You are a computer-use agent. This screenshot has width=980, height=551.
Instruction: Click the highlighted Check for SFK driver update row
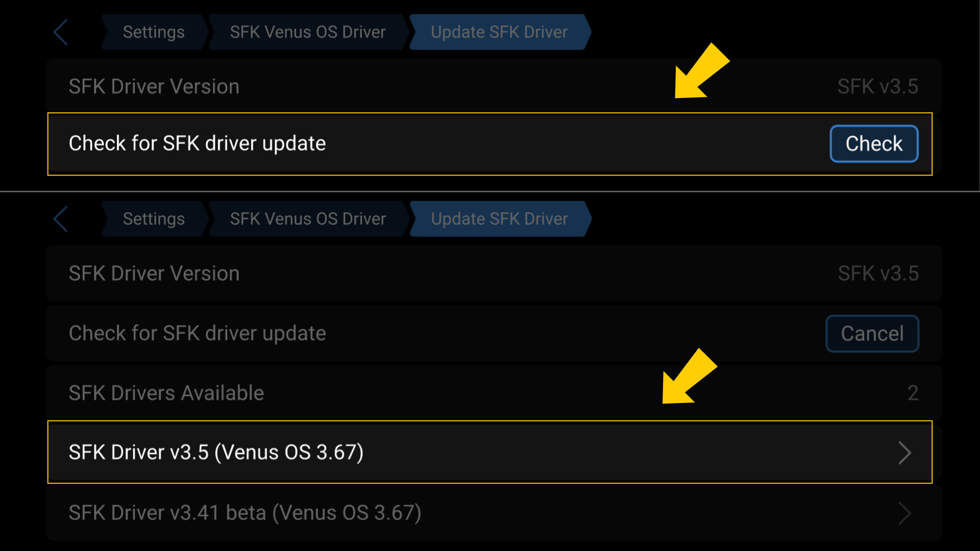point(357,143)
